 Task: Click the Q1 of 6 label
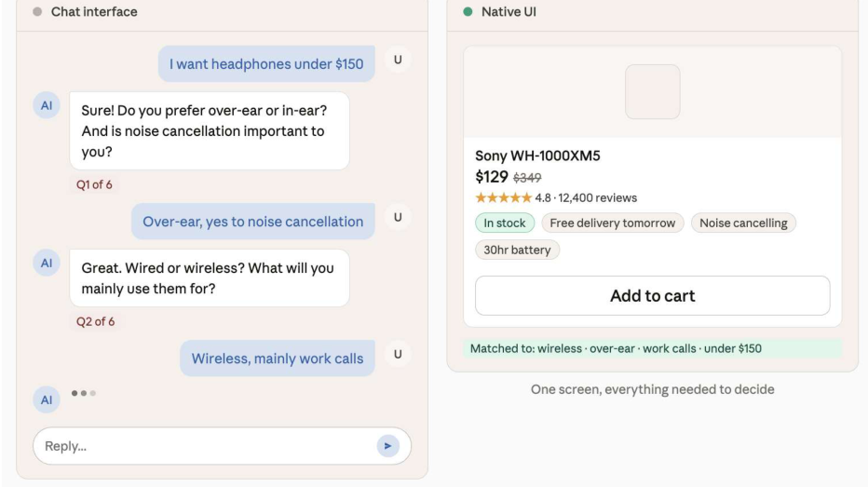pos(94,184)
